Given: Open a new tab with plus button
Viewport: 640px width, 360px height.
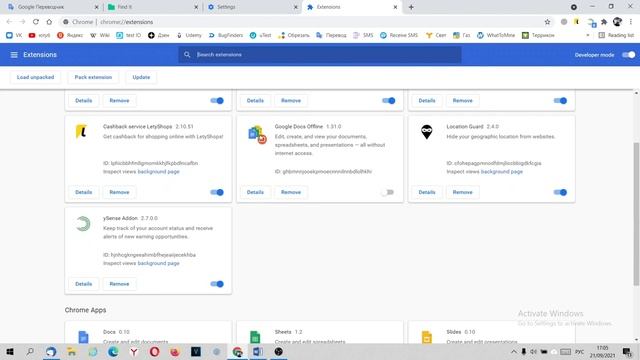Looking at the screenshot, I should coord(411,7).
